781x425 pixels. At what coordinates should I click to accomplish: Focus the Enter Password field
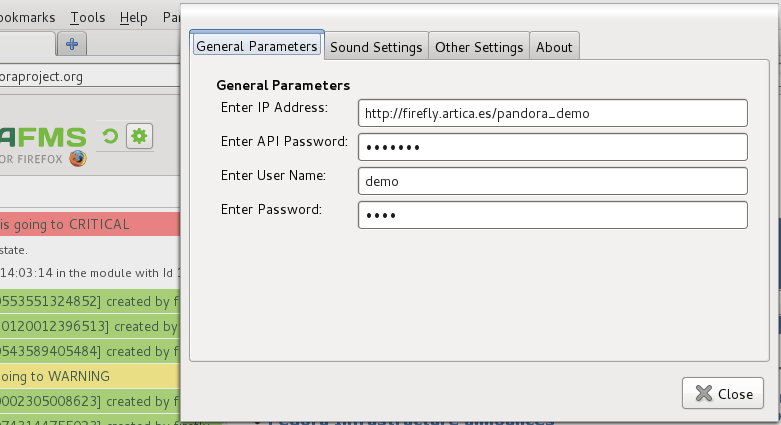click(x=552, y=215)
